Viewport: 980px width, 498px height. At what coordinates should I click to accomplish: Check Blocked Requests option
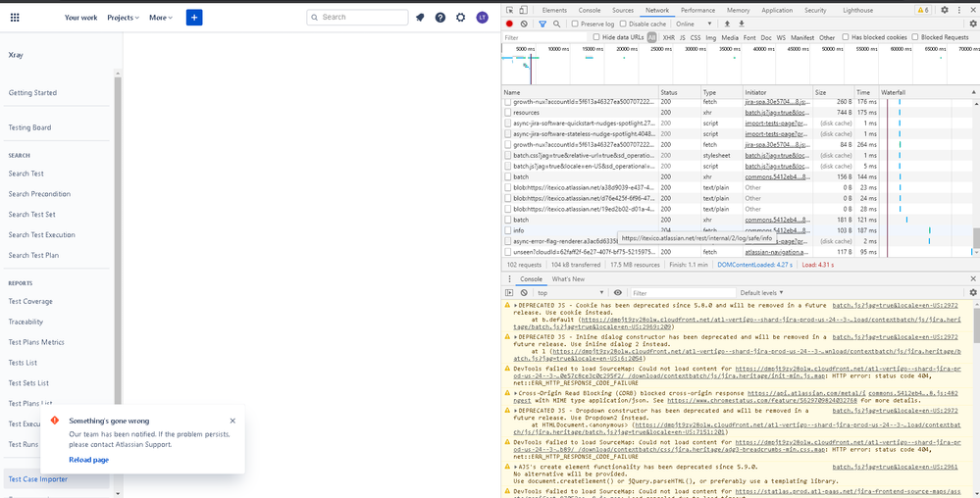[x=915, y=37]
